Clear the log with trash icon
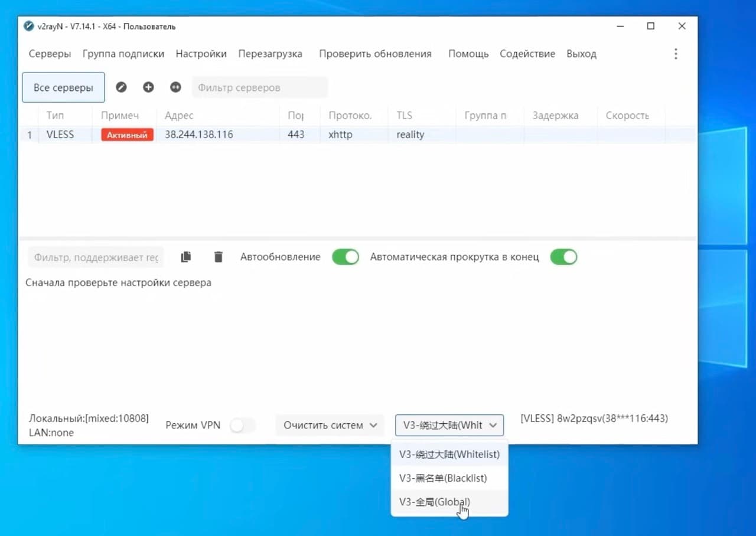 point(219,257)
